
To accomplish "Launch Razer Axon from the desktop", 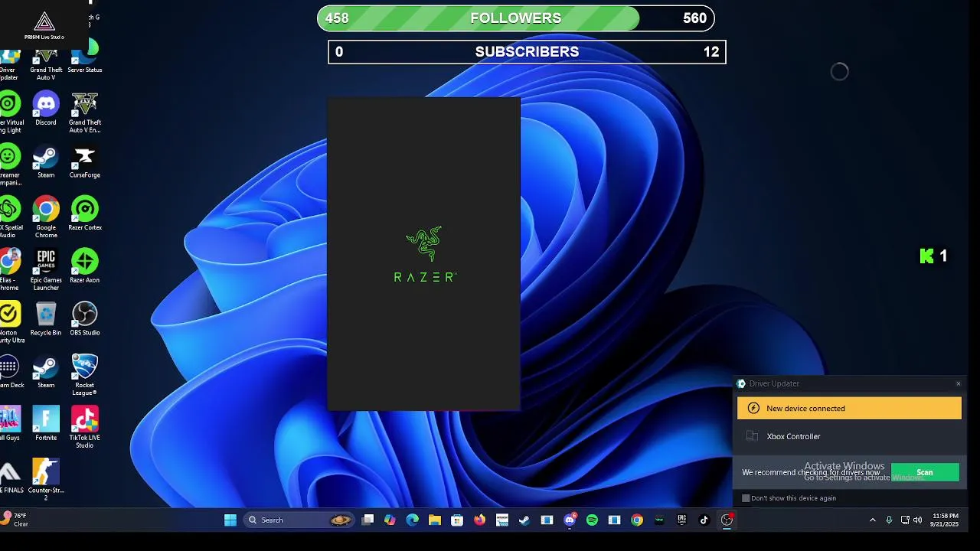I will pyautogui.click(x=85, y=266).
